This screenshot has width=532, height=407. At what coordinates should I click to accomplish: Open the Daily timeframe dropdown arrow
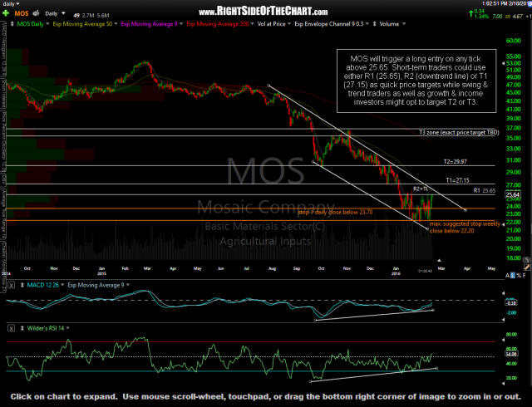tap(63, 13)
